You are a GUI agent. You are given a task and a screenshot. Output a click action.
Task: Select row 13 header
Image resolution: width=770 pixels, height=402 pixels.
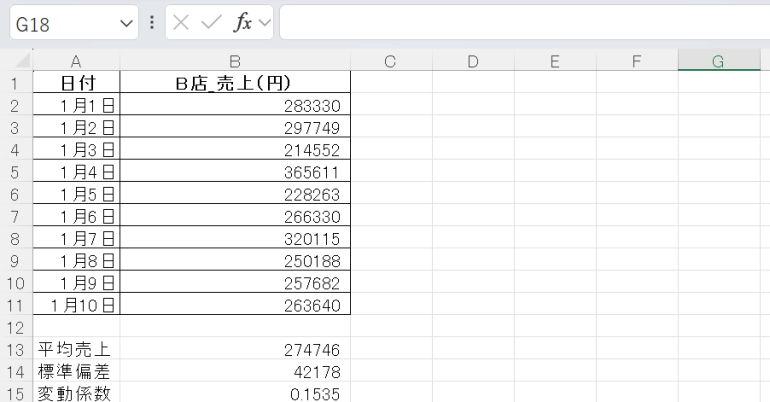click(16, 349)
